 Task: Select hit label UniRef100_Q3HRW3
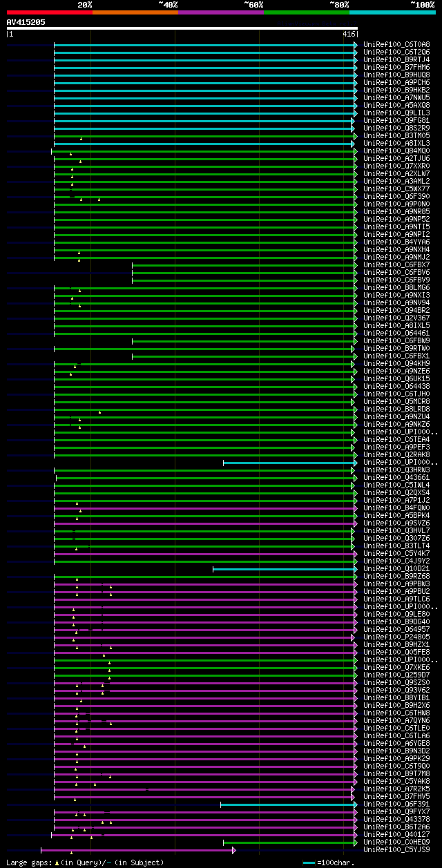[396, 470]
